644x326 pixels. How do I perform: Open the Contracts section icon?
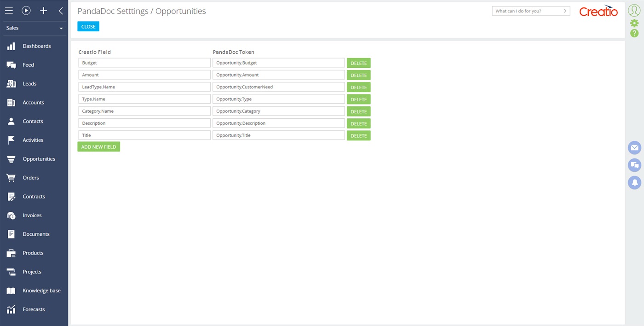click(11, 197)
